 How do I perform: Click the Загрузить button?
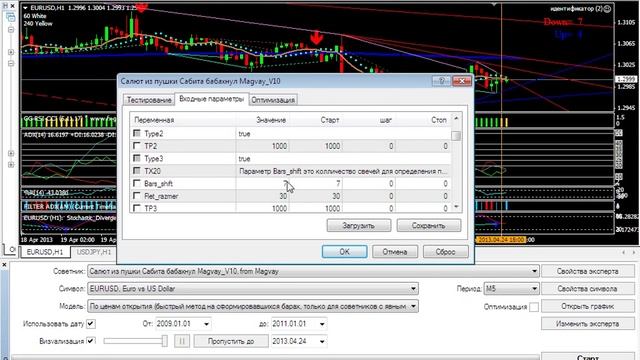(x=358, y=225)
